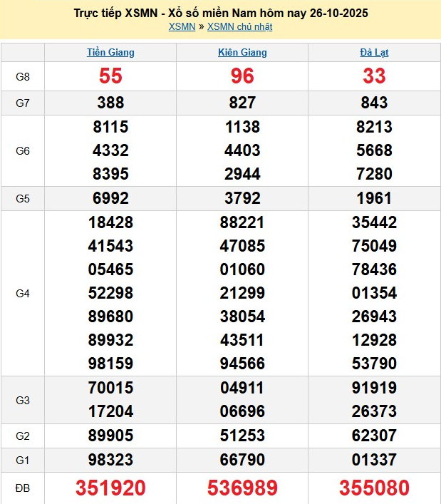Click the G7 number 827
This screenshot has height=504, width=441.
(242, 103)
